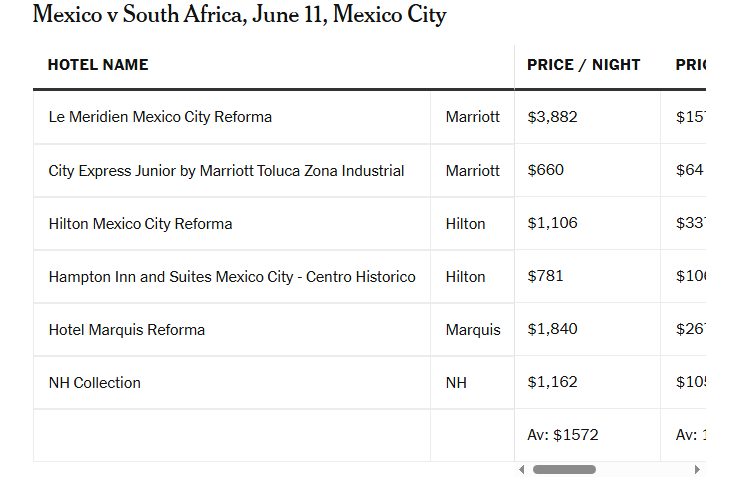Image resolution: width=737 pixels, height=490 pixels.
Task: Click the average price Av: $1572
Action: click(563, 435)
